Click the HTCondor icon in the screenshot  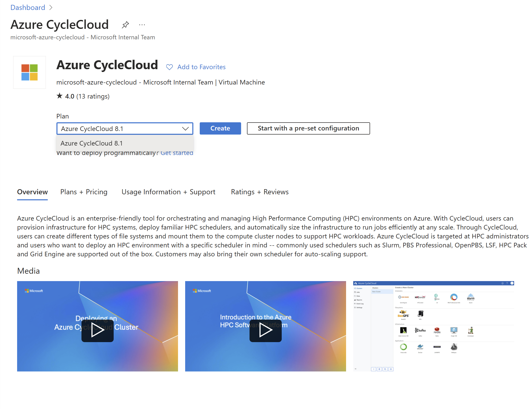point(420,297)
